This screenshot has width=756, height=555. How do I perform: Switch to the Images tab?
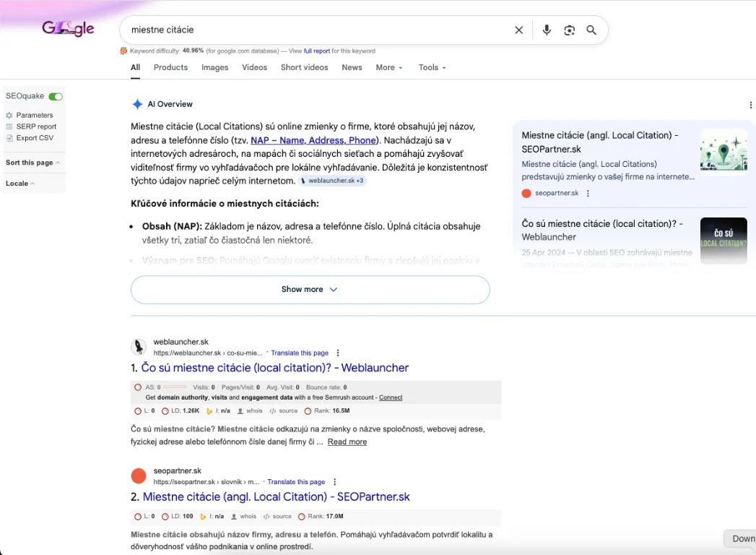214,67
